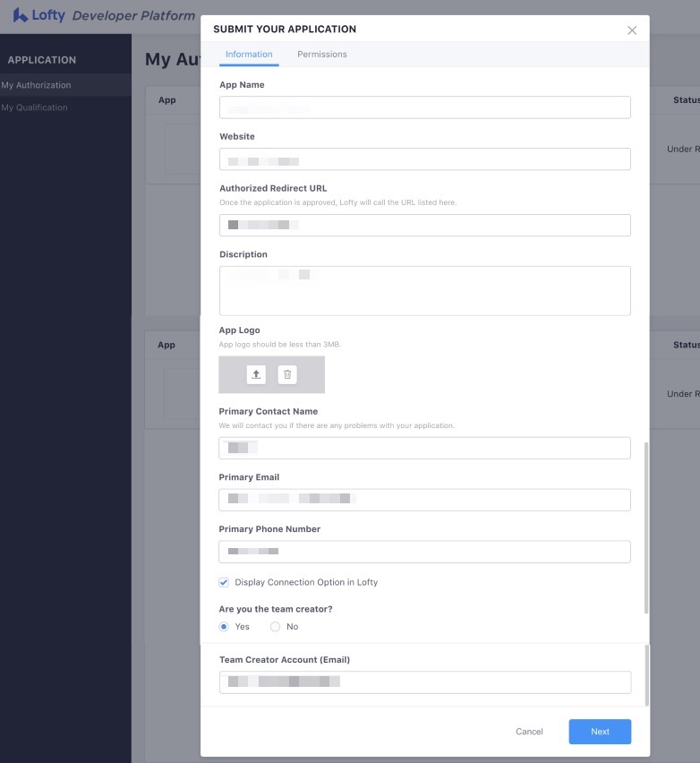Click the Next button
This screenshot has width=700, height=763.
600,732
